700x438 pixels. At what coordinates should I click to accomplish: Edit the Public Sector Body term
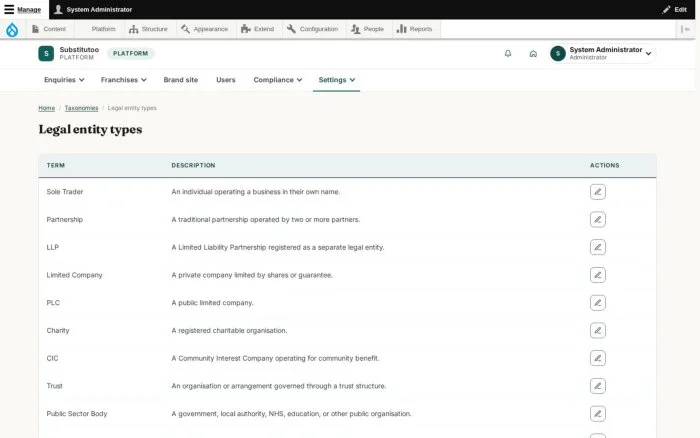597,413
